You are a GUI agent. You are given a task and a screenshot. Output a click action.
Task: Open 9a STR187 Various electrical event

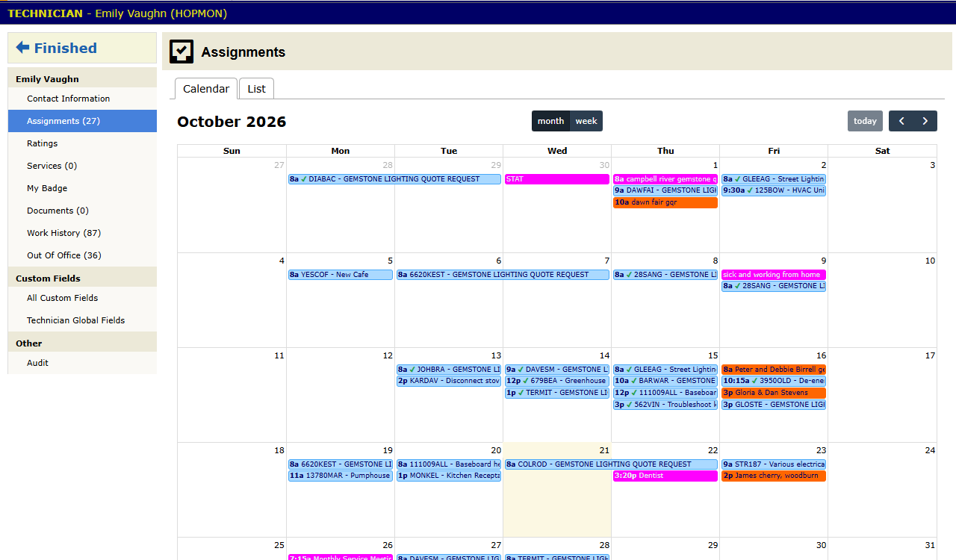pyautogui.click(x=774, y=464)
